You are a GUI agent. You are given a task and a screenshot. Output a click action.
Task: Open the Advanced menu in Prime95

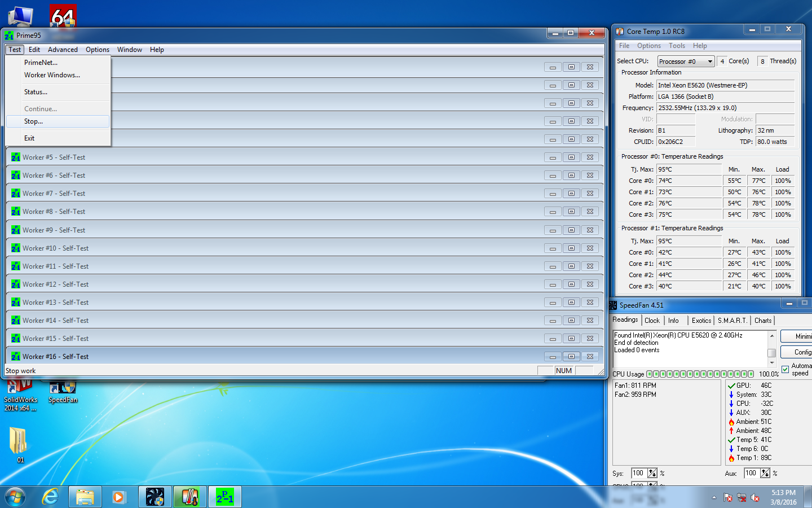tap(63, 50)
